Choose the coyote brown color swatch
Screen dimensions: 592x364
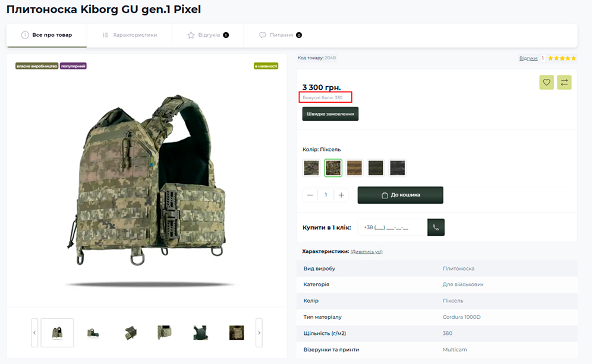(x=354, y=168)
